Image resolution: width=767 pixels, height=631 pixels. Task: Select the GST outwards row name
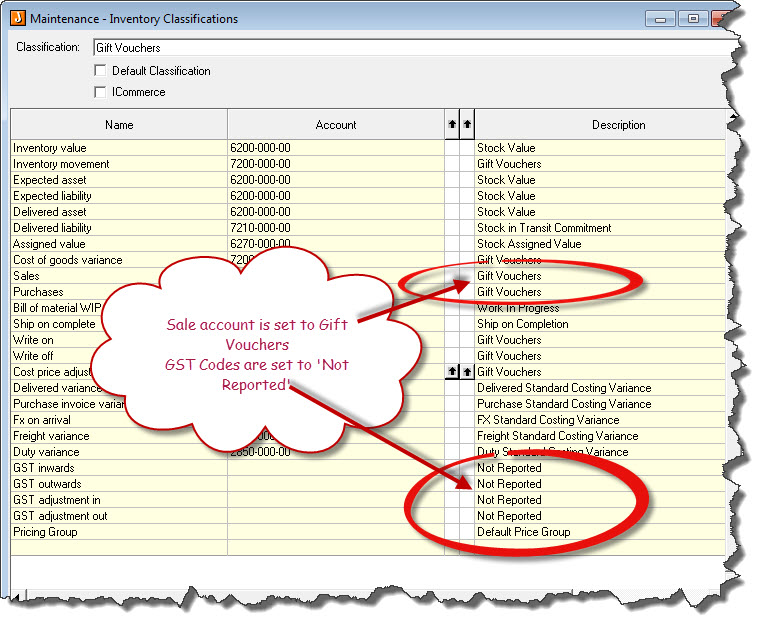[x=47, y=484]
